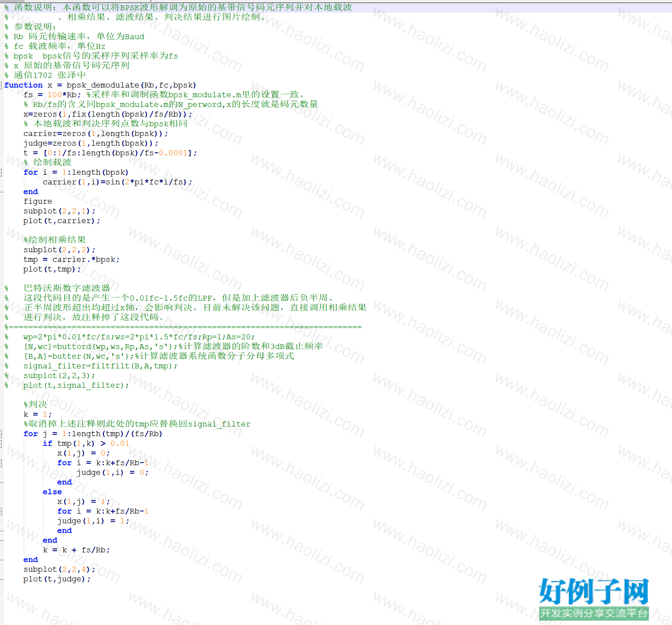
Task: Click the comment 'Rb 码元传输速率, 单位为Baud'
Action: 79,37
